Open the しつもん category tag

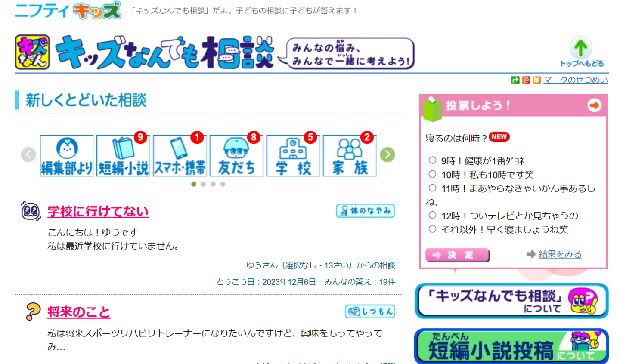click(x=370, y=312)
